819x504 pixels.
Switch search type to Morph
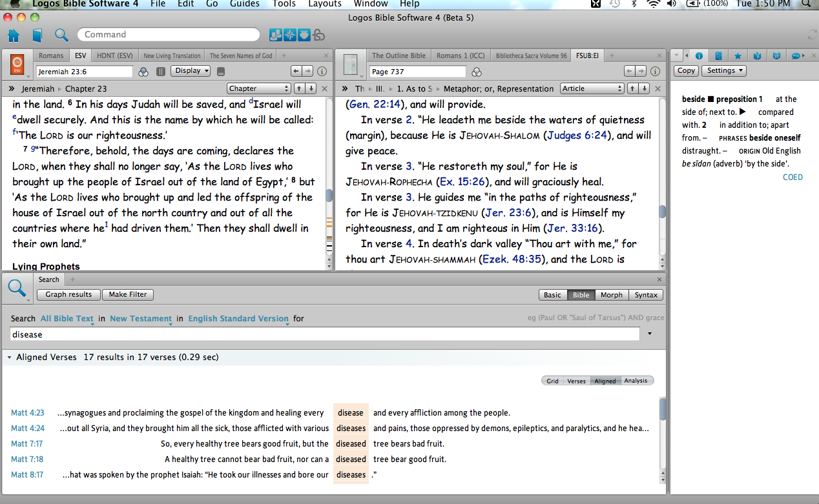[x=611, y=295]
